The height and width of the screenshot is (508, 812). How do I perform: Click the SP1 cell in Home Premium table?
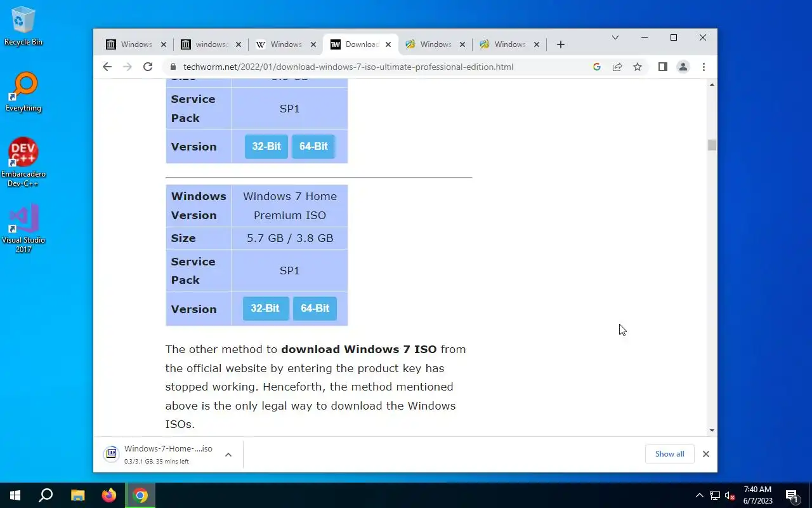[290, 271]
